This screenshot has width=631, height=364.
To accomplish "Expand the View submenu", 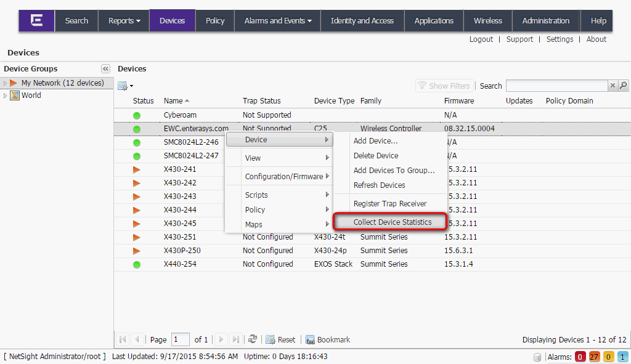I will pyautogui.click(x=279, y=158).
